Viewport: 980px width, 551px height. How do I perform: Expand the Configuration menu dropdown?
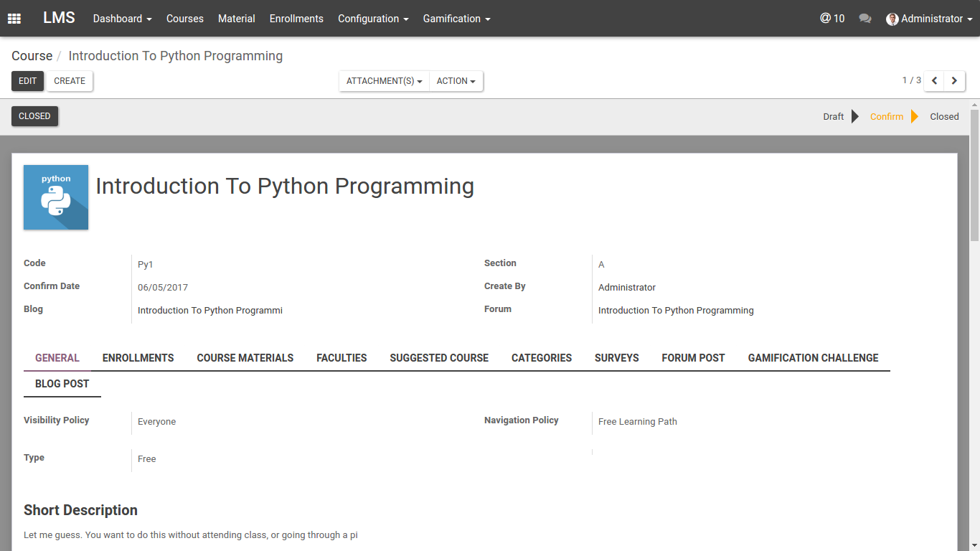[373, 19]
